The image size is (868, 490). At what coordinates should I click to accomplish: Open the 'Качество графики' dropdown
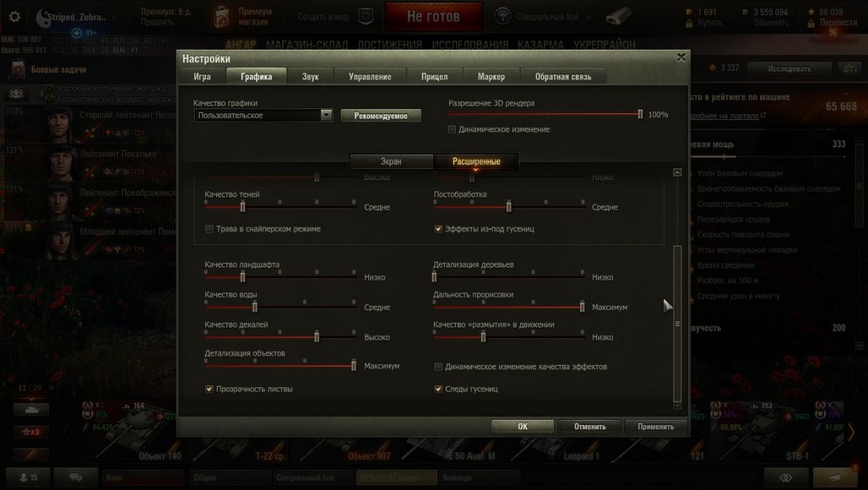[263, 115]
